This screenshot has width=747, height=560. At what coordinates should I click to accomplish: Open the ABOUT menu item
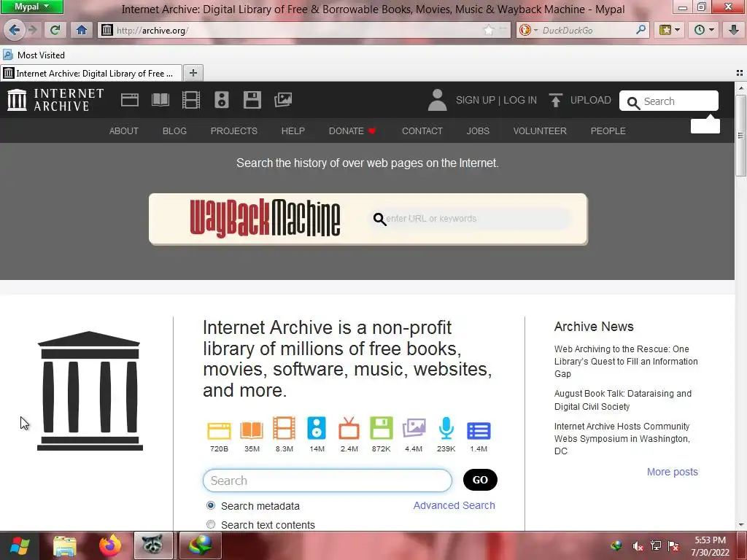pyautogui.click(x=124, y=131)
